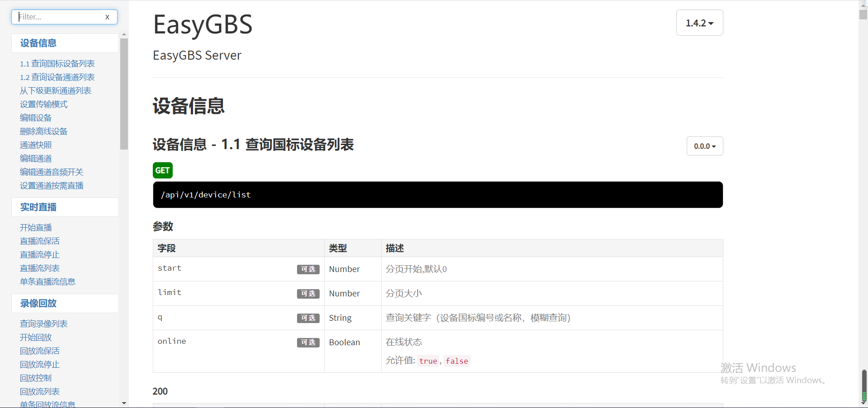Click the 开始直播 sidebar link
Viewport: 868px width, 408px height.
pos(36,227)
